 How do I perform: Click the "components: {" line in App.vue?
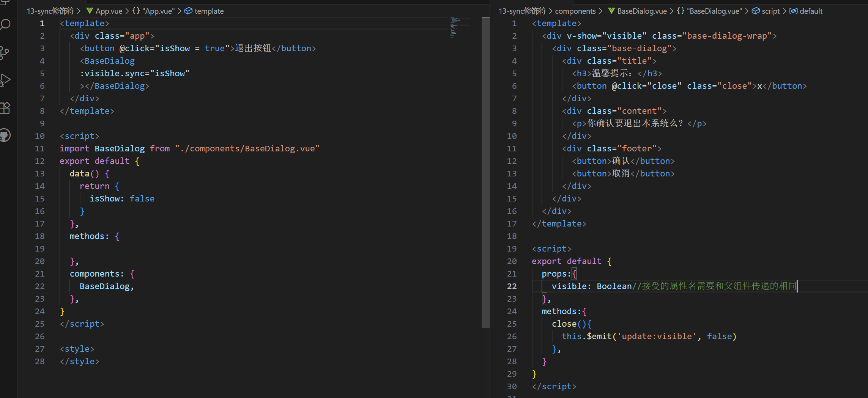(x=102, y=274)
